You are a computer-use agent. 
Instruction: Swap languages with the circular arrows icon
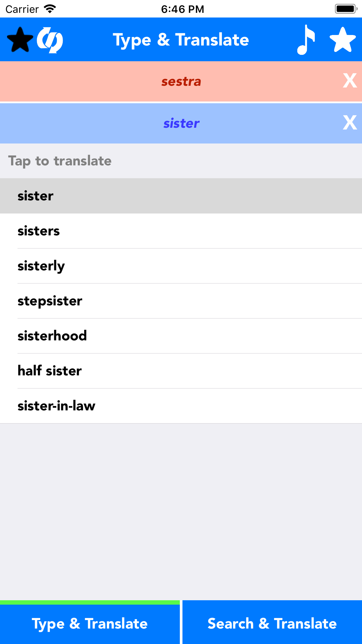(x=50, y=40)
